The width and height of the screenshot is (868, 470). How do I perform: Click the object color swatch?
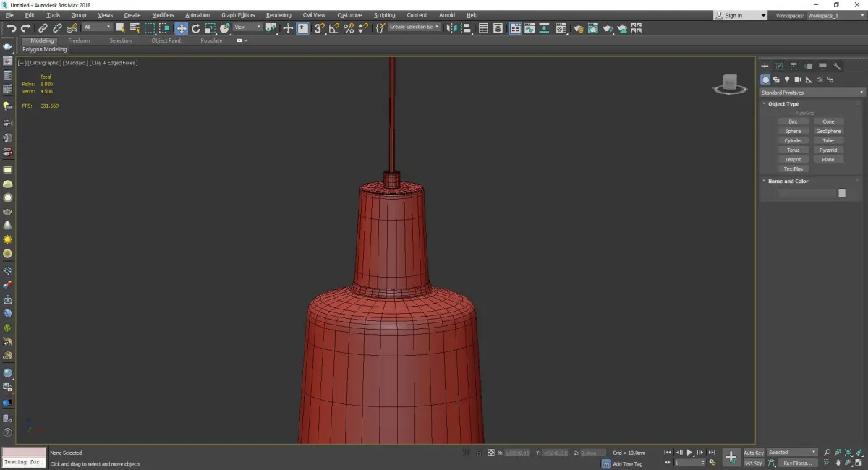842,193
